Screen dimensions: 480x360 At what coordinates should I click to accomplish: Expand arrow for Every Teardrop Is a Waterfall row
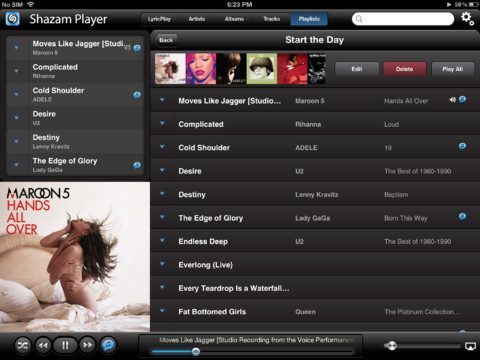pyautogui.click(x=162, y=287)
